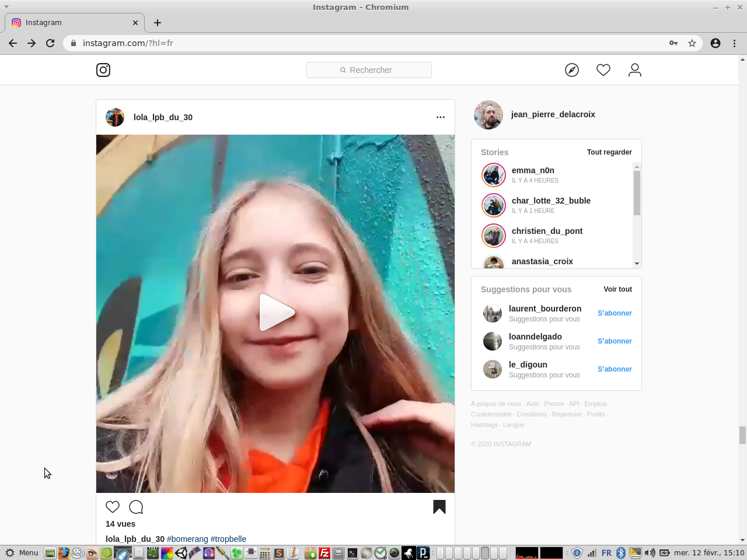Play the lola_lpb_du_30 video

click(275, 313)
